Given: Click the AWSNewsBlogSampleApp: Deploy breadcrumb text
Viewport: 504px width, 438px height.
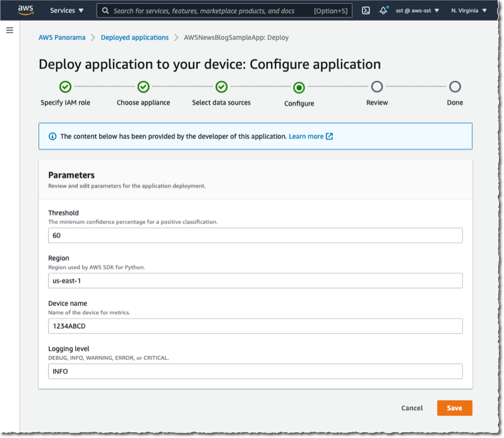Looking at the screenshot, I should coord(236,38).
